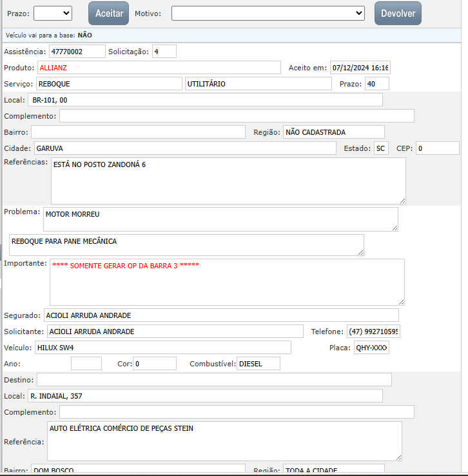Open the Prazo dropdown at the top
This screenshot has height=476, width=468.
coord(52,13)
